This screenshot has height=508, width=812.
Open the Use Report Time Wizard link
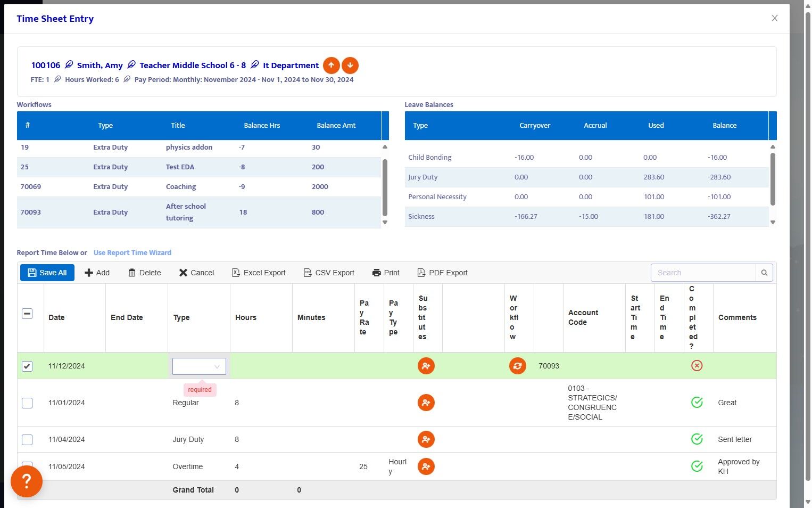(x=132, y=253)
